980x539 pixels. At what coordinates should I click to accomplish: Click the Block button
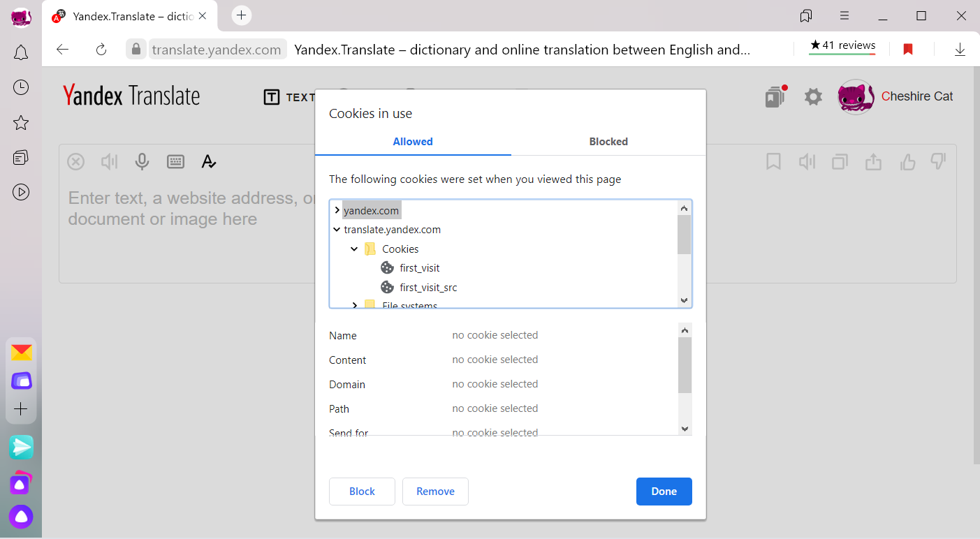coord(362,492)
